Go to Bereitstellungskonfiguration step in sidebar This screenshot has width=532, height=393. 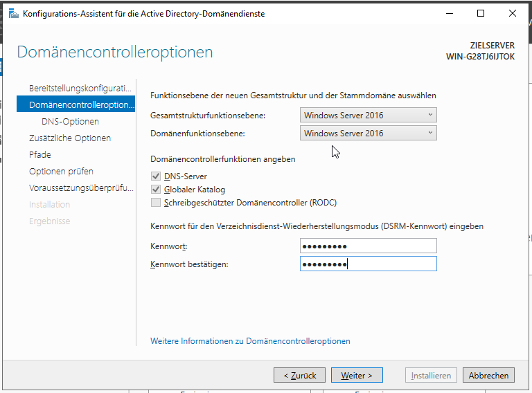click(x=80, y=89)
